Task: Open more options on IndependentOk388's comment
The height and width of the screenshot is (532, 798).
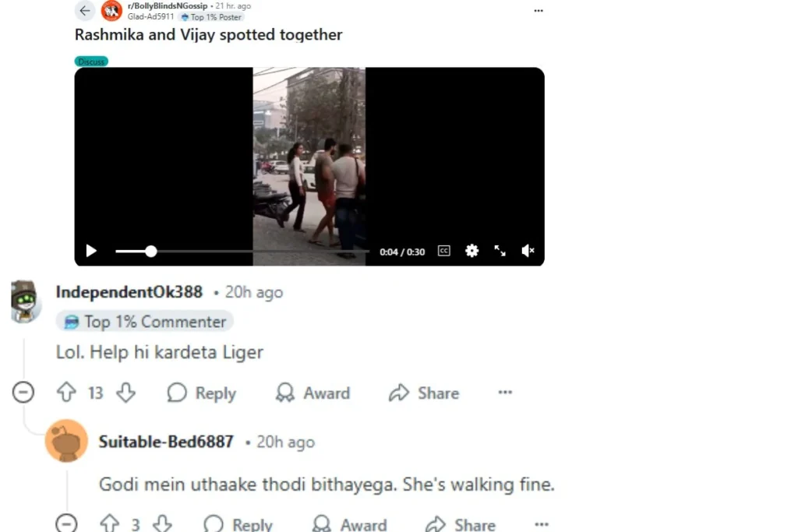Action: point(505,392)
